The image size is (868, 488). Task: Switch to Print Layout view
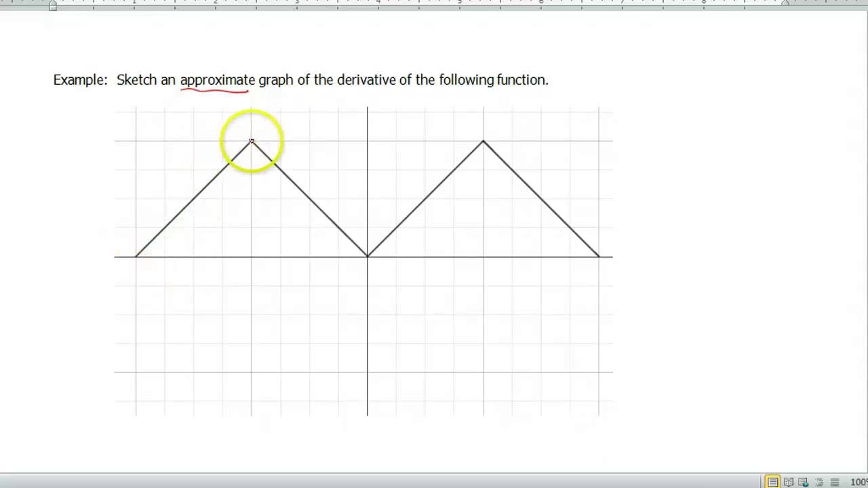click(773, 482)
